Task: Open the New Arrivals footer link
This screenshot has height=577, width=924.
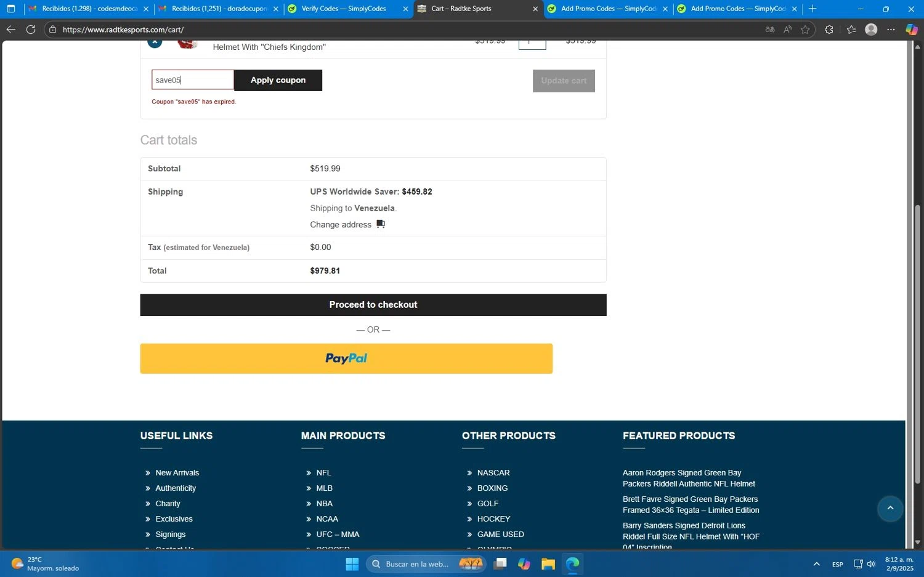Action: click(177, 473)
